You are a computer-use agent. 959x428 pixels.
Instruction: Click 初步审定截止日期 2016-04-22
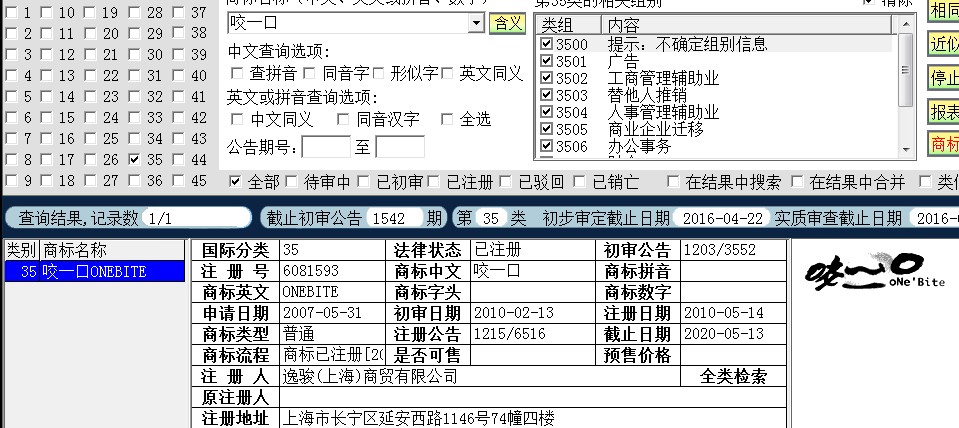point(722,218)
